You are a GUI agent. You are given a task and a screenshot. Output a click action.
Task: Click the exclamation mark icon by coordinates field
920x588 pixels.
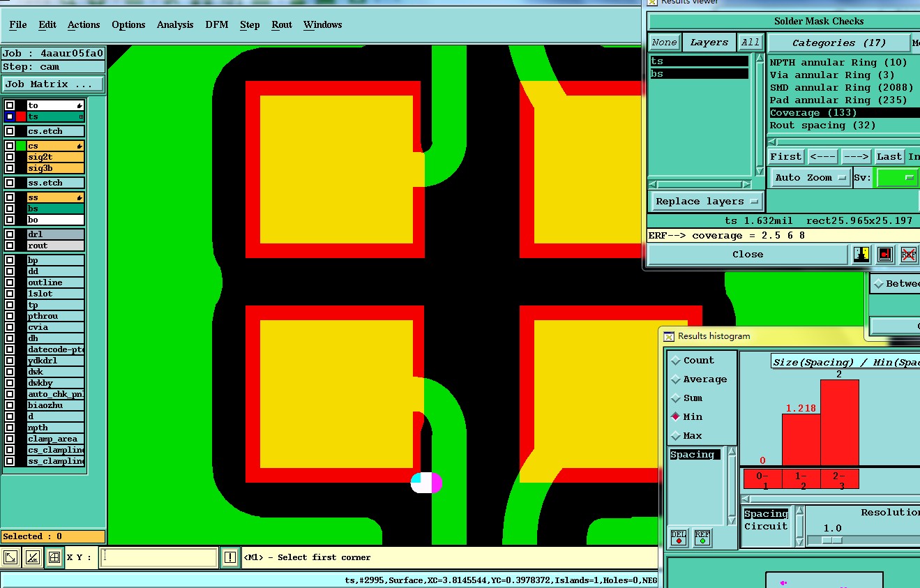click(x=231, y=557)
